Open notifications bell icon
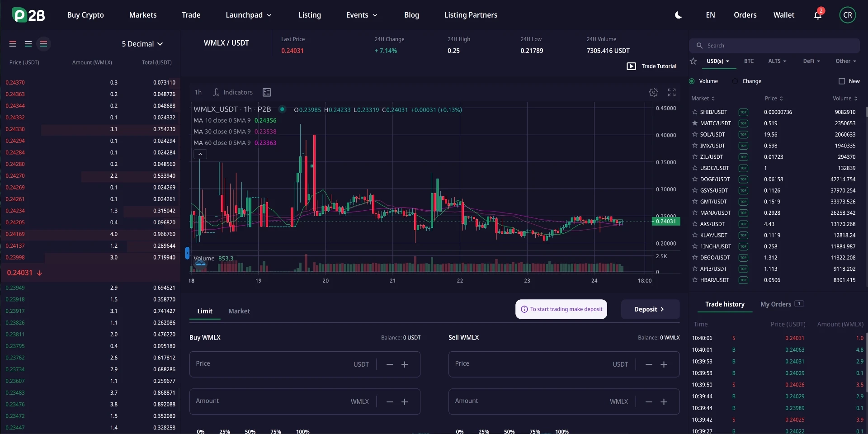868x434 pixels. coord(818,15)
